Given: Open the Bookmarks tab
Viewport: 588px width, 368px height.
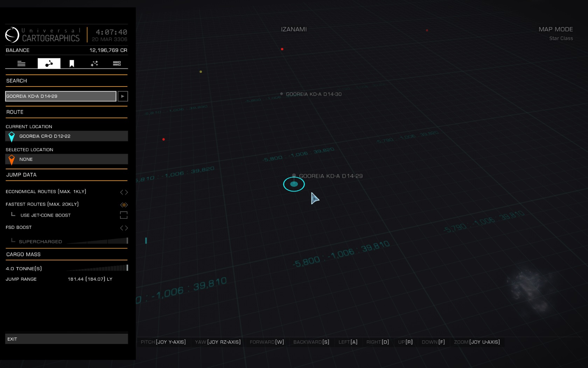Looking at the screenshot, I should point(72,63).
